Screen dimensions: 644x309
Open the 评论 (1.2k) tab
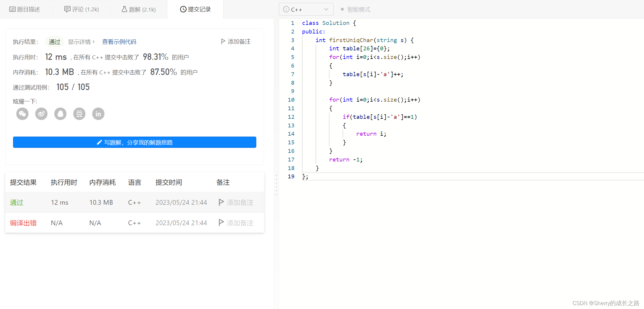pos(82,9)
